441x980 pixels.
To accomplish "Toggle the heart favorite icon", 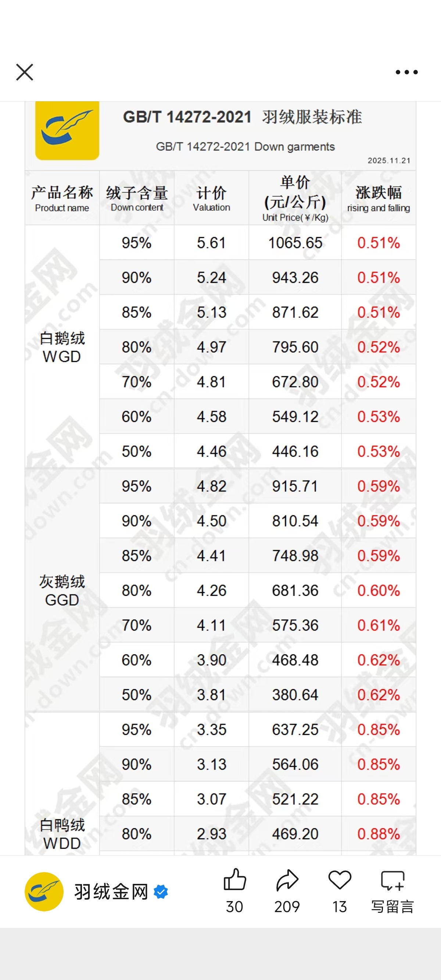I will tap(339, 880).
